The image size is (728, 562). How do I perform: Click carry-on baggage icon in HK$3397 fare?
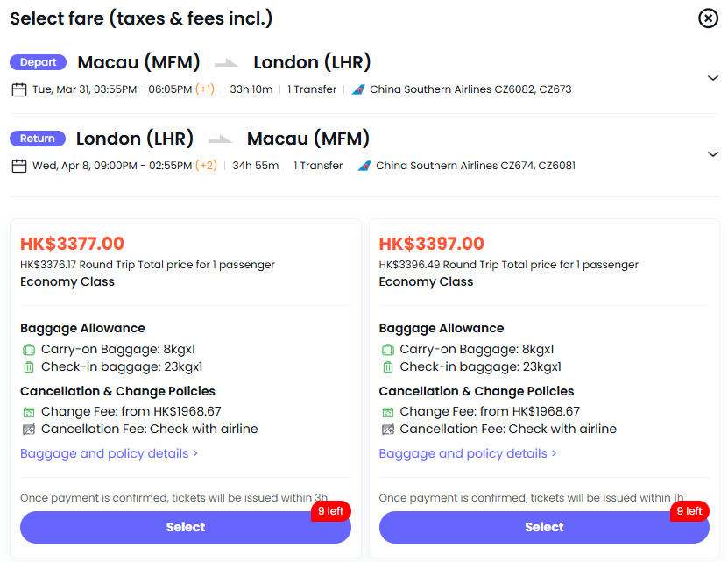point(388,350)
